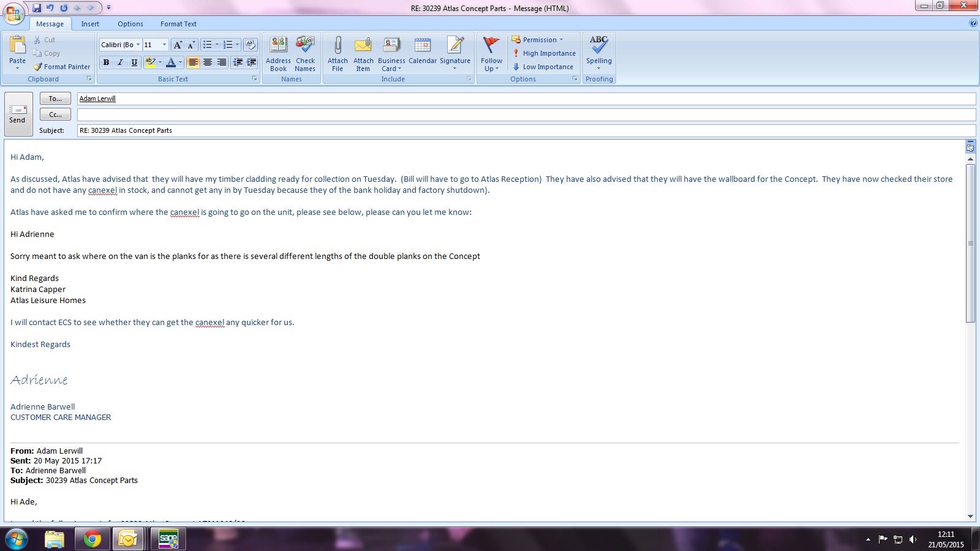Click the Subject input field

(x=526, y=130)
